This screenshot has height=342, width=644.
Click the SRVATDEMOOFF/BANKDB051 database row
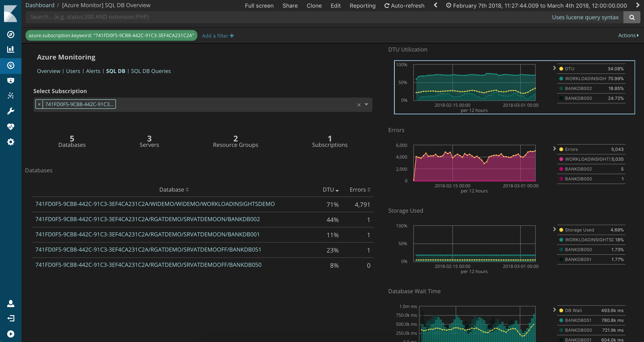(203, 250)
